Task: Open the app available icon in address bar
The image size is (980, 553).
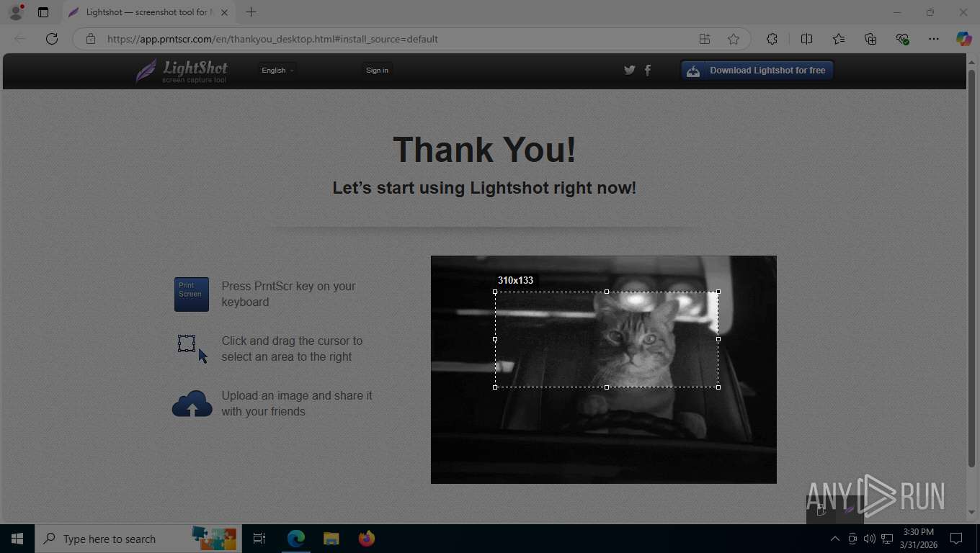Action: [x=705, y=39]
